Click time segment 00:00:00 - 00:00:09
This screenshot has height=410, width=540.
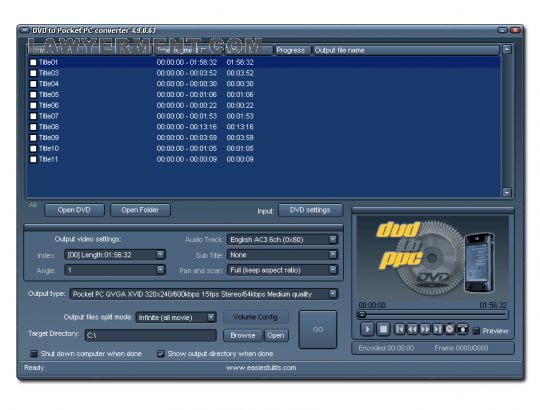click(187, 159)
